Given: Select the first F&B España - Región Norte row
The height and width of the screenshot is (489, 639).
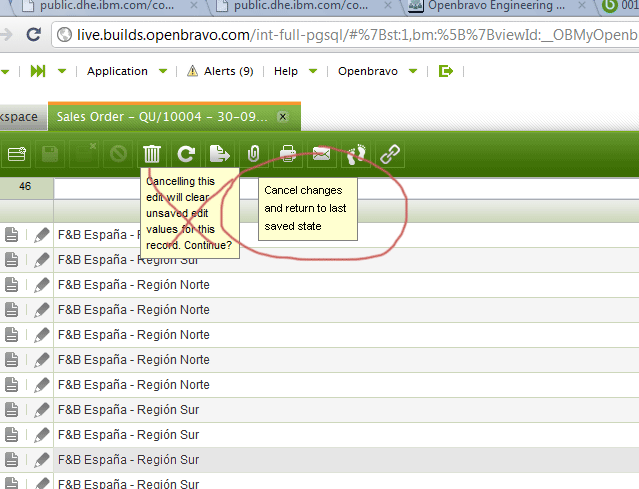Looking at the screenshot, I should pyautogui.click(x=320, y=285).
